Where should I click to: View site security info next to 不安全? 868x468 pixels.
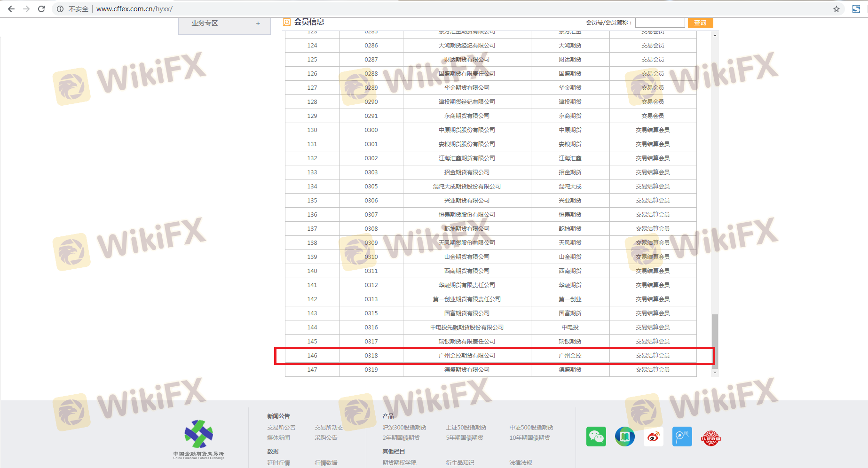60,9
